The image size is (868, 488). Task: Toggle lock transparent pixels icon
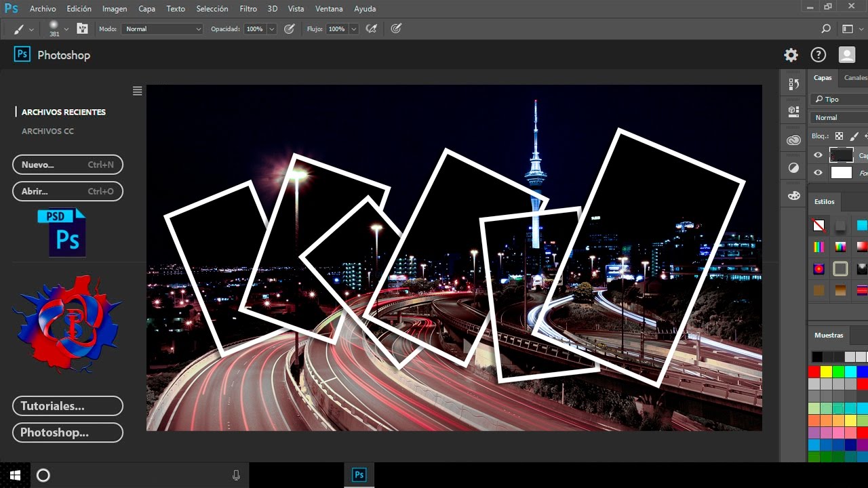[x=840, y=136]
